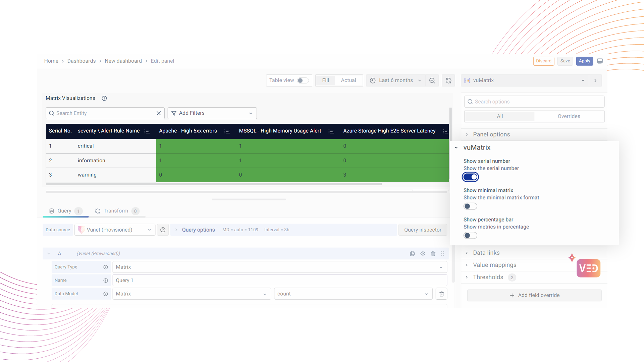Duplicate query A with copy icon
Viewport: 644px width, 362px height.
point(412,253)
